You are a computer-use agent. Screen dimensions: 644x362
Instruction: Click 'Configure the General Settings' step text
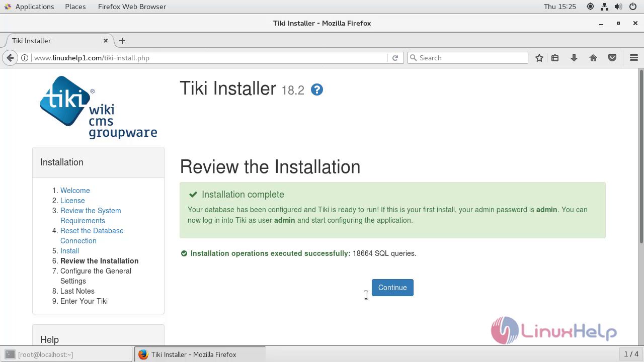click(96, 276)
